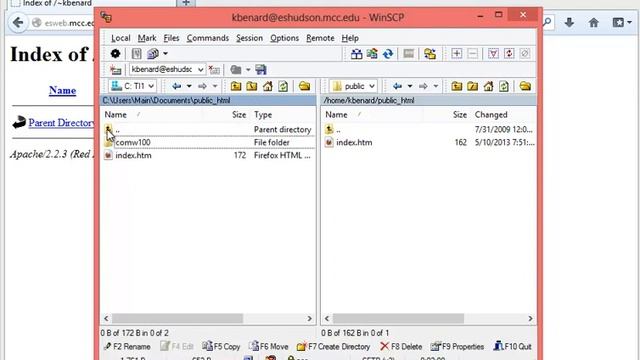
Task: Click the local panel Refresh icon
Action: coord(283,86)
